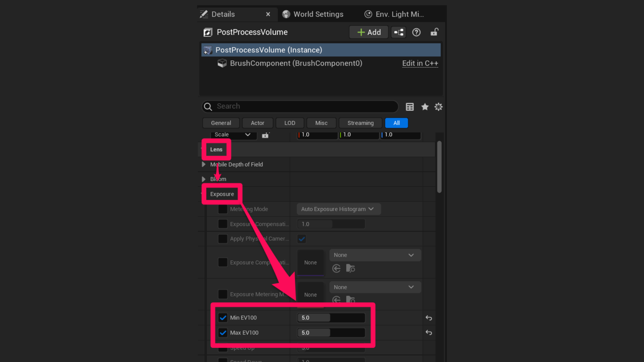Enable Exposure Compensation override checkbox
This screenshot has height=362, width=644.
click(x=223, y=224)
